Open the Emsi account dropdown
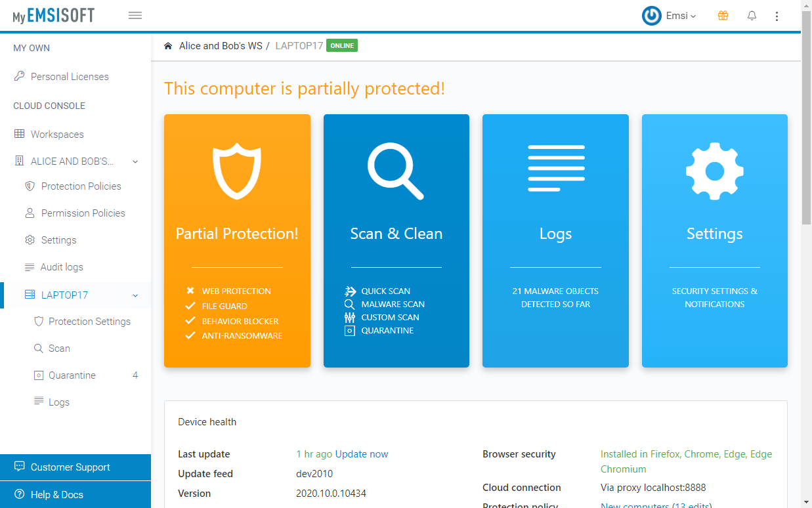Image resolution: width=812 pixels, height=508 pixels. click(x=681, y=16)
